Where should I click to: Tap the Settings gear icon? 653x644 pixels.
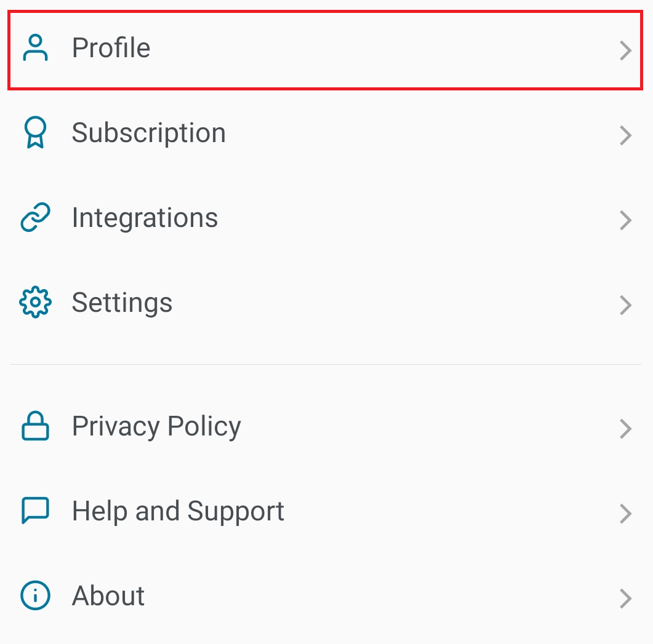click(35, 303)
